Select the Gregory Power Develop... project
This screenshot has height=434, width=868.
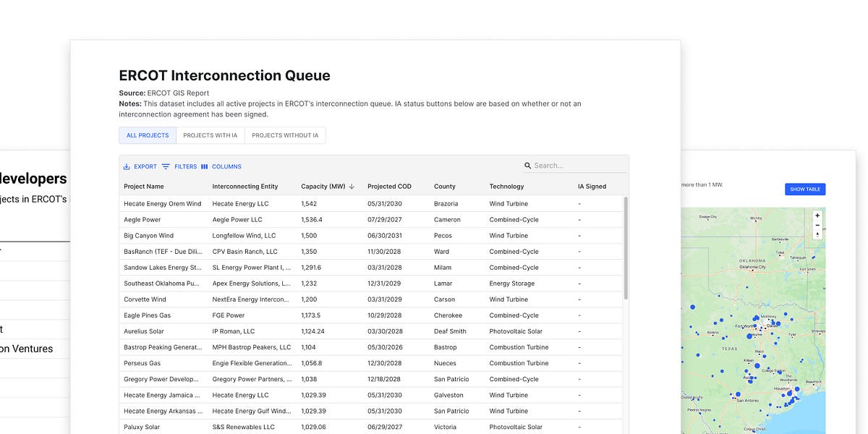[163, 379]
